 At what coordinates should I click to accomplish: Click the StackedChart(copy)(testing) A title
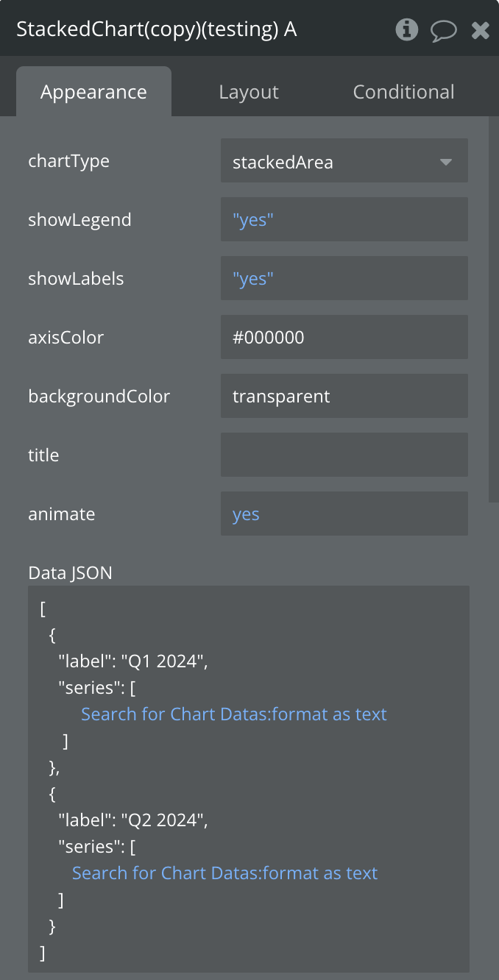[x=156, y=29]
